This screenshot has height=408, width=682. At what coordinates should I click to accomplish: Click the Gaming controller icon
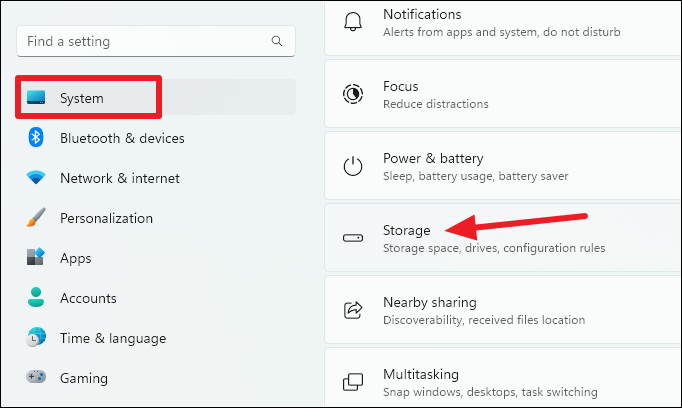[36, 378]
